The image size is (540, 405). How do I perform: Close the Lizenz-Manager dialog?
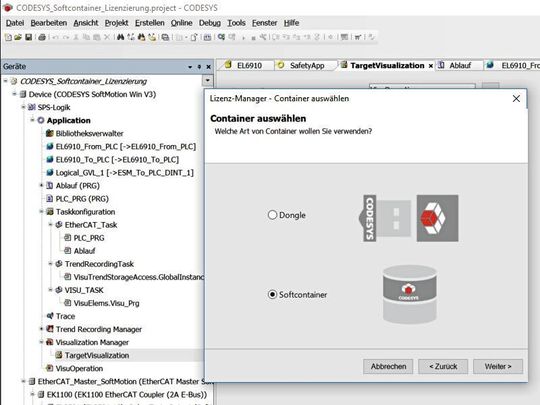click(x=516, y=99)
